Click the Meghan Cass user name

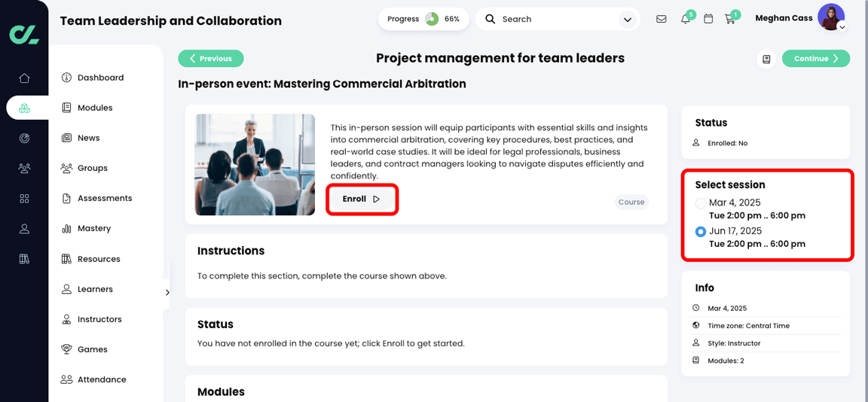[x=784, y=18]
